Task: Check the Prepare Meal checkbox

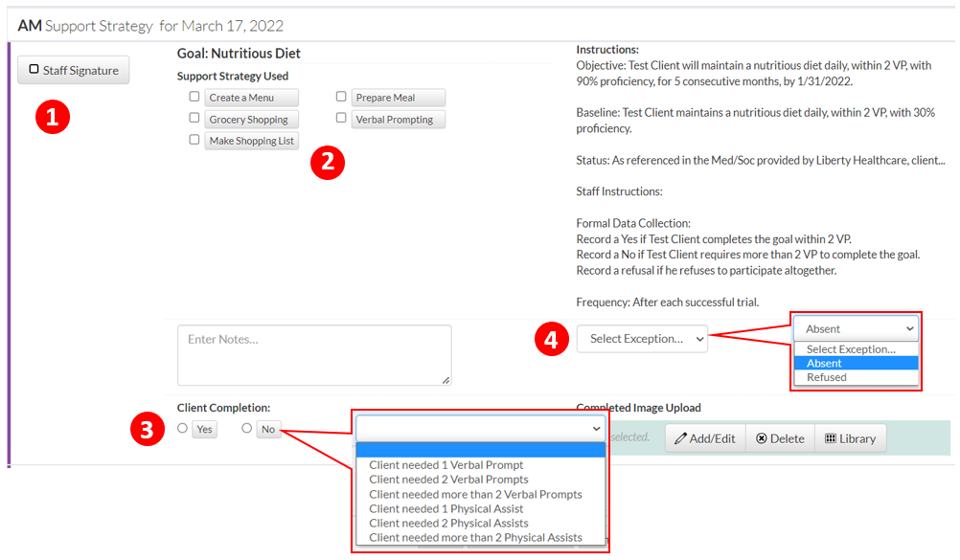Action: click(341, 97)
